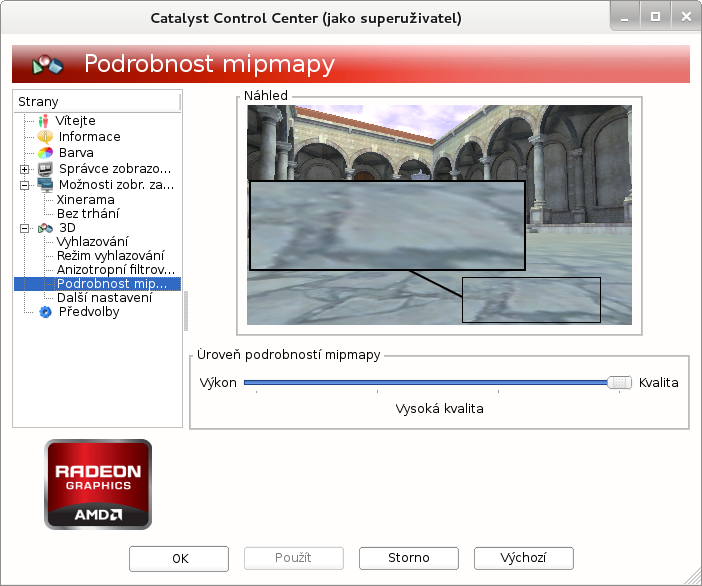The image size is (702, 586).
Task: Click the OK button
Action: (x=179, y=559)
